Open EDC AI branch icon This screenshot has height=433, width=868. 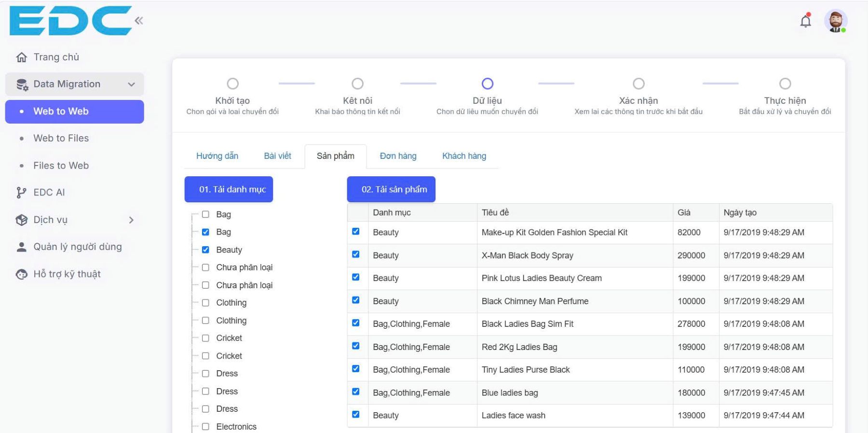click(x=22, y=193)
